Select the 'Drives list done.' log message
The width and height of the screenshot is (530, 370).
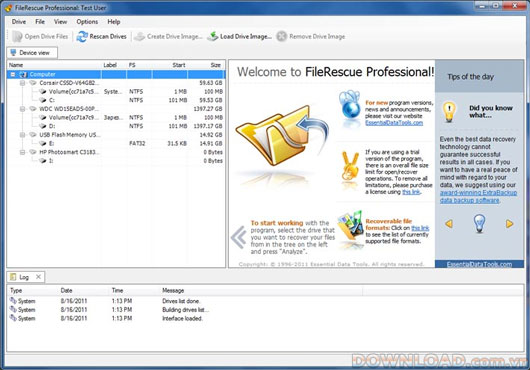point(181,301)
